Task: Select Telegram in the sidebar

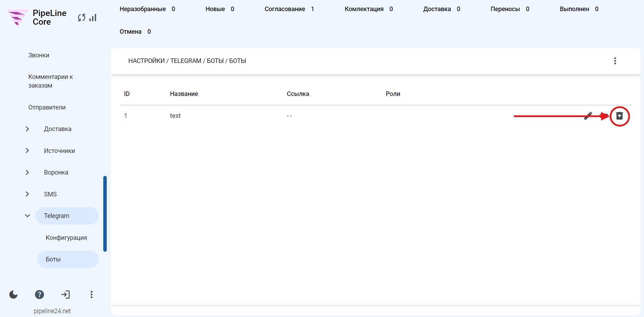Action: [67, 216]
